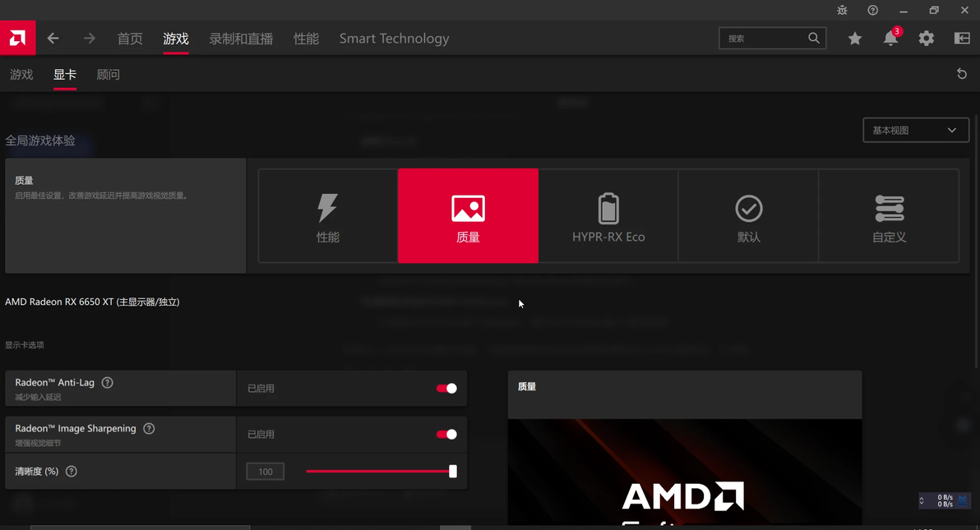Open settings gear icon
The width and height of the screenshot is (980, 530).
927,38
